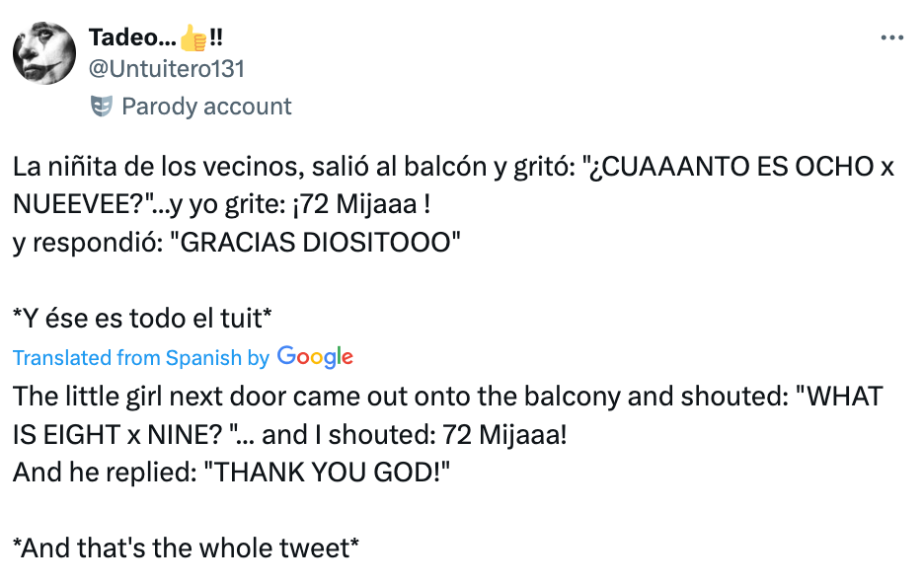Click the quoted text THANK YOU GOD!
The height and width of the screenshot is (584, 924).
325,472
